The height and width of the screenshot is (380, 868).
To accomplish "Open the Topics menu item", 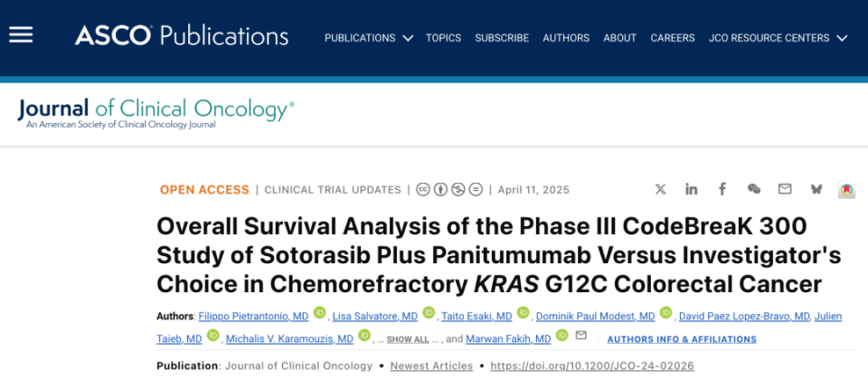I will (x=443, y=38).
